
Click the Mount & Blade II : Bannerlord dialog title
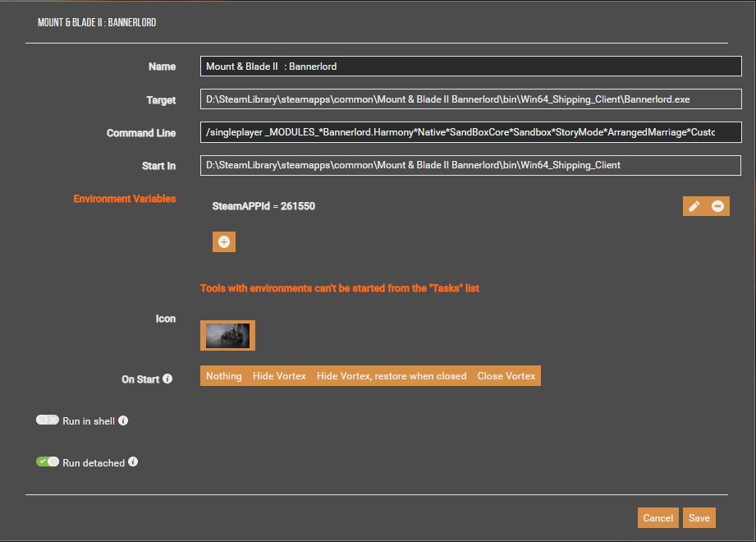[x=97, y=23]
